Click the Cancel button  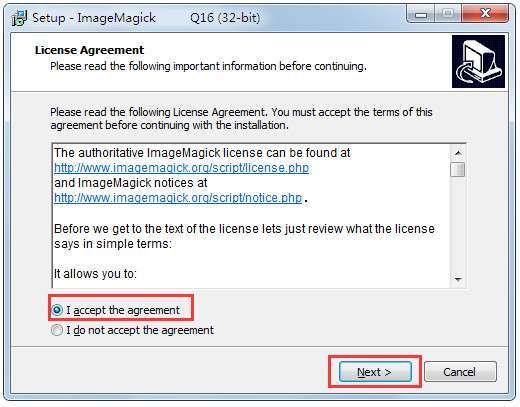(460, 372)
